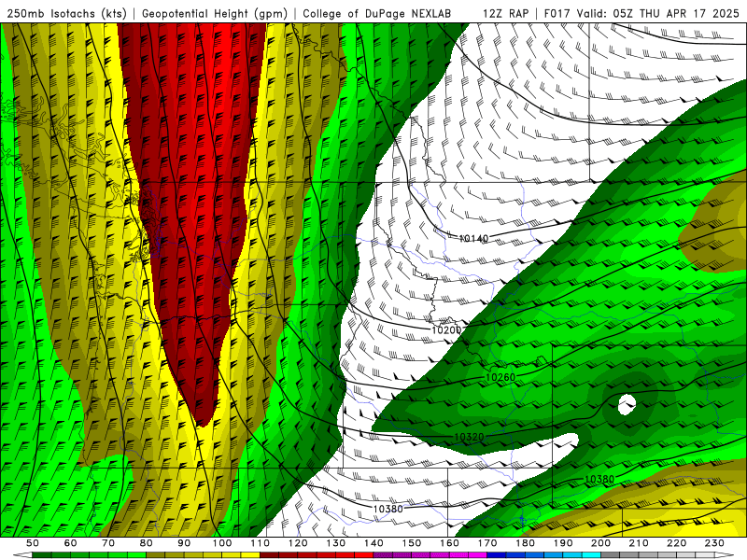Click the darkest red swatch under 110
This screenshot has width=747, height=560.
click(x=269, y=555)
